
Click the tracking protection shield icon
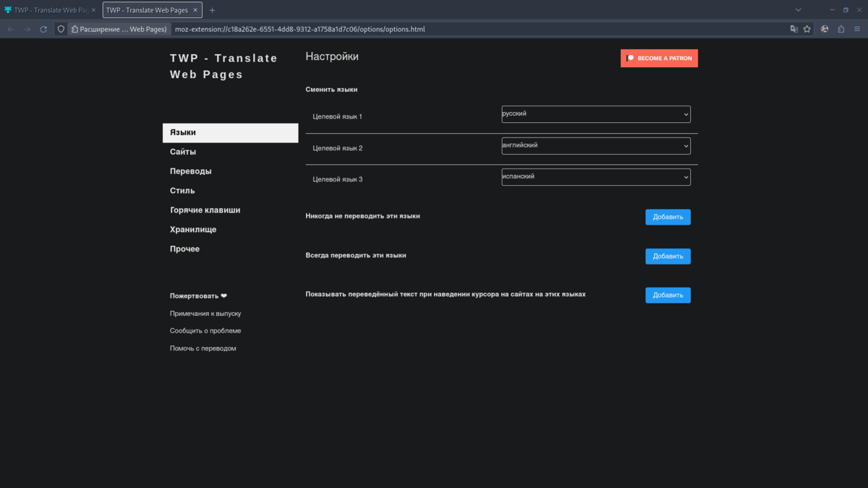click(x=61, y=29)
